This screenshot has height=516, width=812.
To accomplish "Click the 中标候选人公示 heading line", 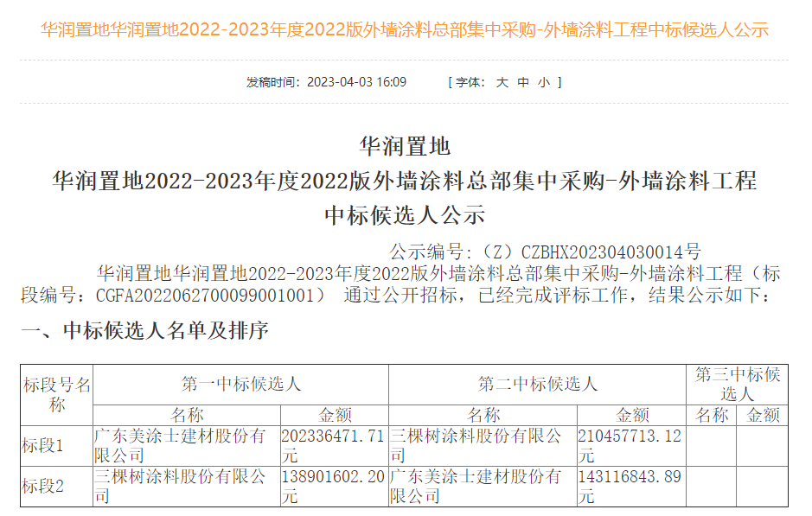I will click(x=405, y=215).
